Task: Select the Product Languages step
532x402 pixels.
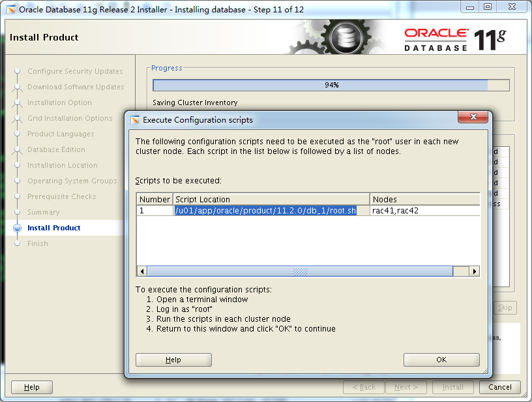Action: pyautogui.click(x=61, y=134)
